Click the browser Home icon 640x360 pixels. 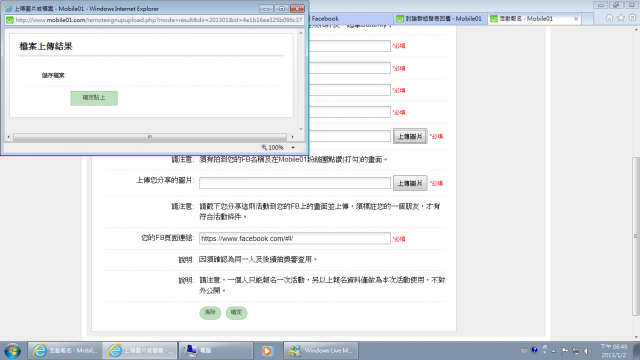(x=609, y=18)
